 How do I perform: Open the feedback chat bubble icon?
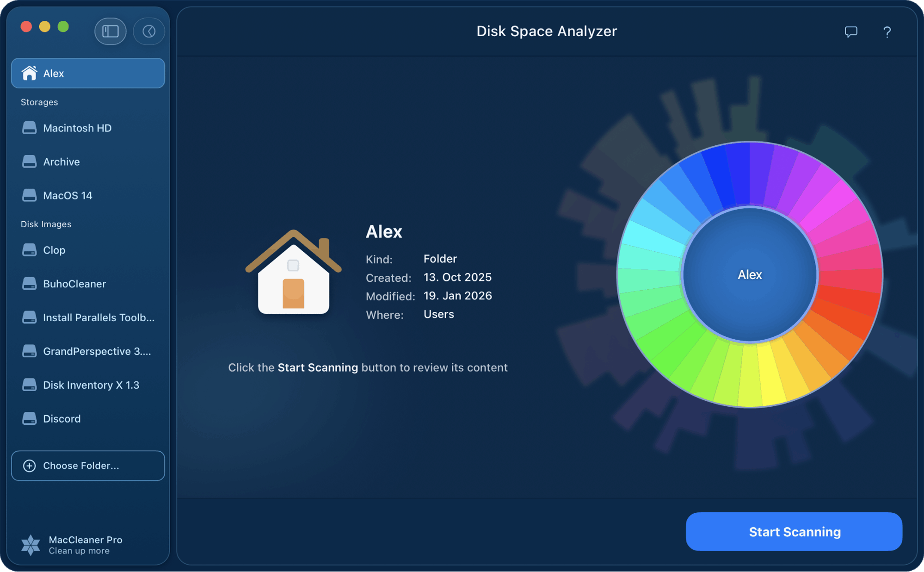[x=851, y=32]
